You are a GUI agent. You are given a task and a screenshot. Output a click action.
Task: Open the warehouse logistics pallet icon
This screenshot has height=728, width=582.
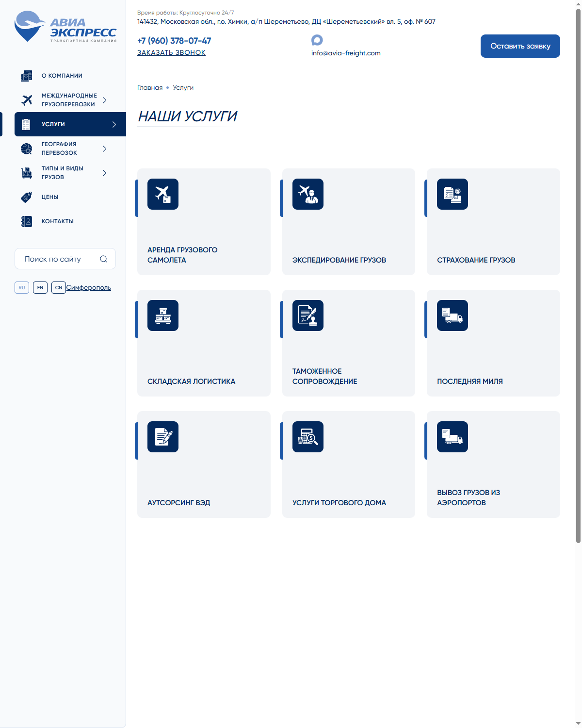163,315
